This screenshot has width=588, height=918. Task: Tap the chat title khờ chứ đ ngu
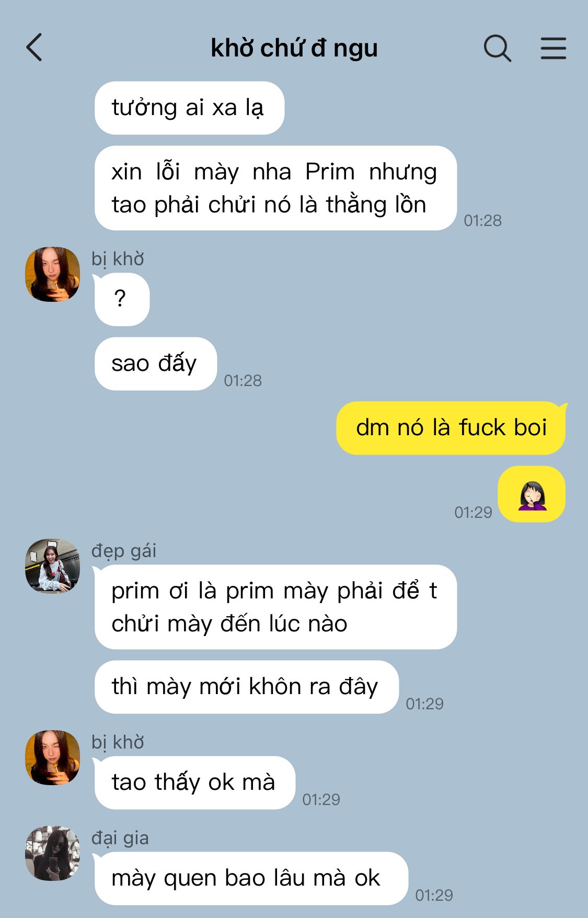click(294, 48)
